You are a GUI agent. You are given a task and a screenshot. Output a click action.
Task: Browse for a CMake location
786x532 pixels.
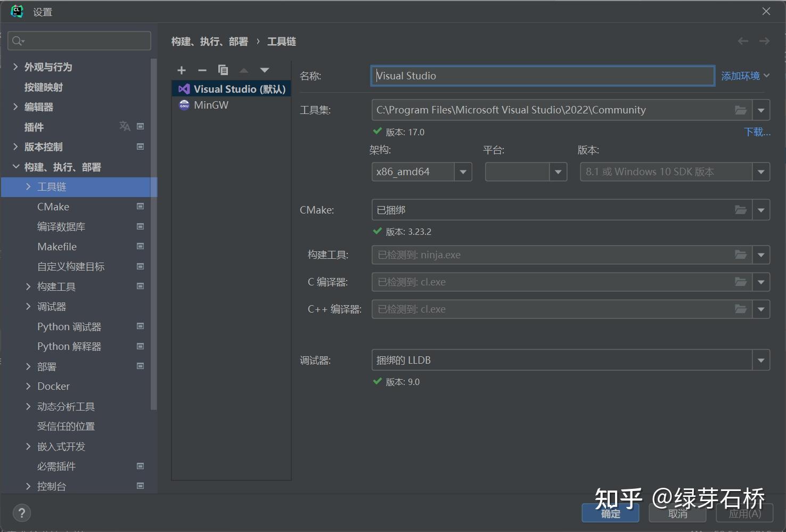pos(740,209)
